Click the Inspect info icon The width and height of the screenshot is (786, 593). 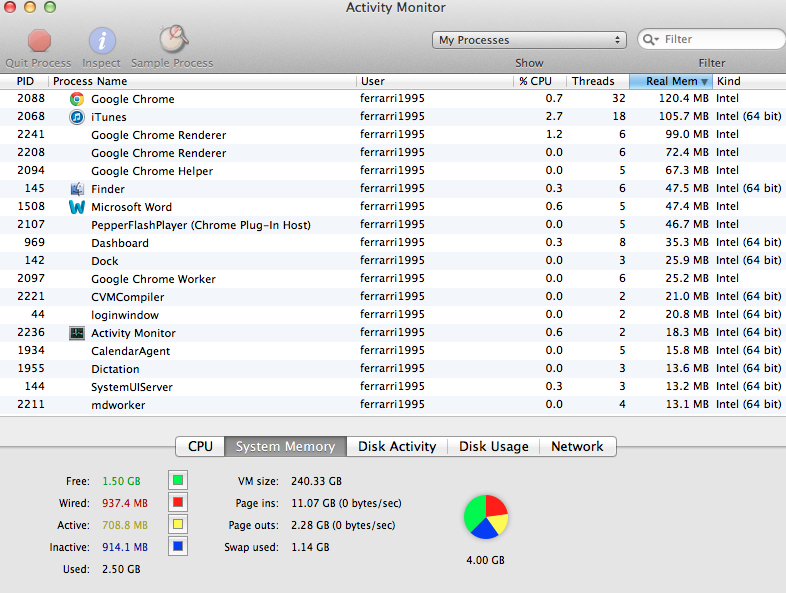tap(102, 41)
